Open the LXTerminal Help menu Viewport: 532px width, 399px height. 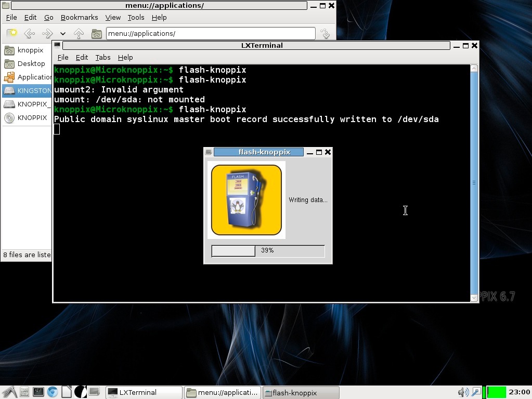pyautogui.click(x=125, y=57)
